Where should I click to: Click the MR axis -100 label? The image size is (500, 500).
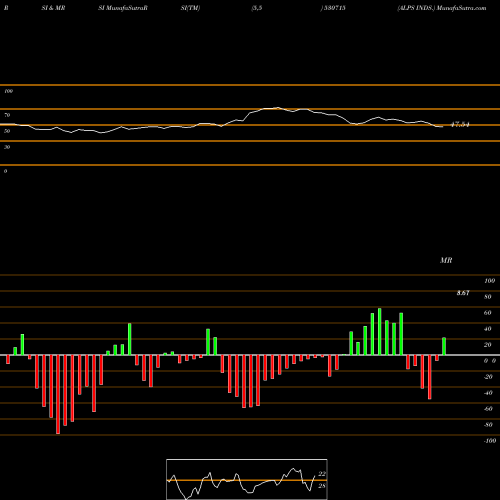[490, 441]
